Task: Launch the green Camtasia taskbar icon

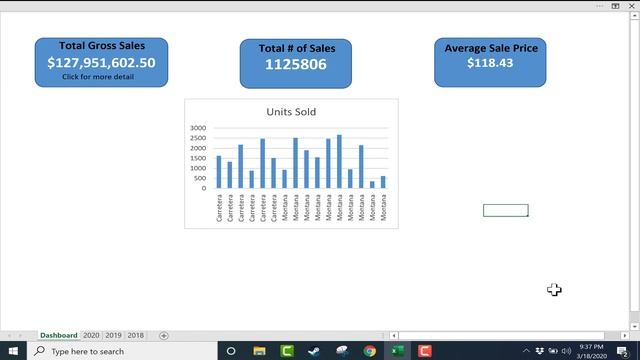Action: click(287, 351)
